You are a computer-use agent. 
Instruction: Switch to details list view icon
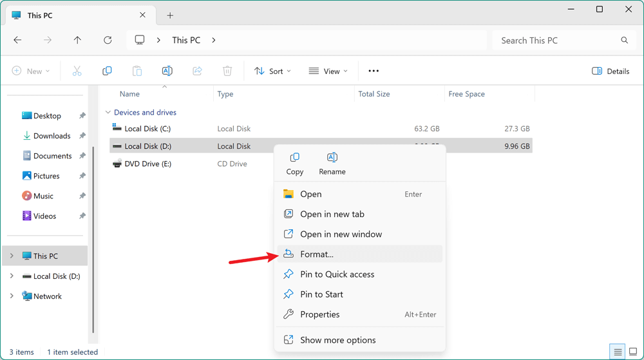(618, 352)
